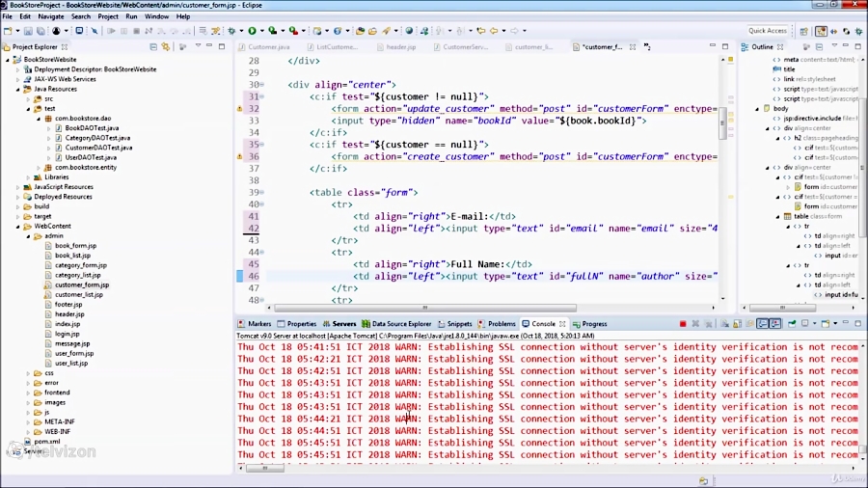
Task: Click the editor horizontal scrollbar
Action: 425,308
